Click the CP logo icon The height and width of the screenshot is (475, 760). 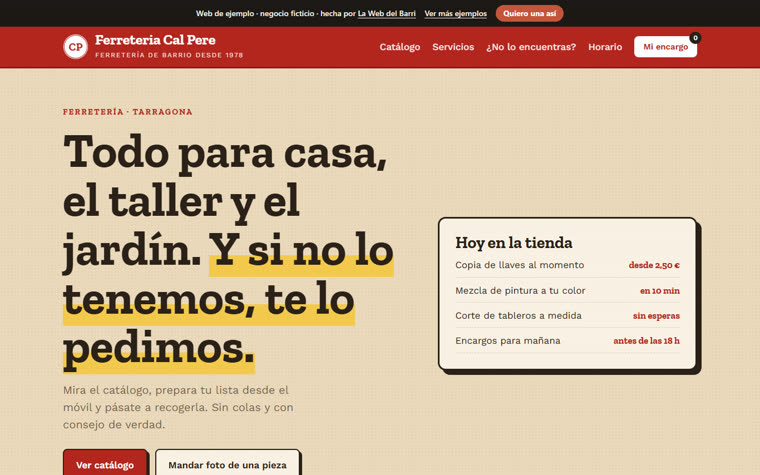click(x=76, y=47)
